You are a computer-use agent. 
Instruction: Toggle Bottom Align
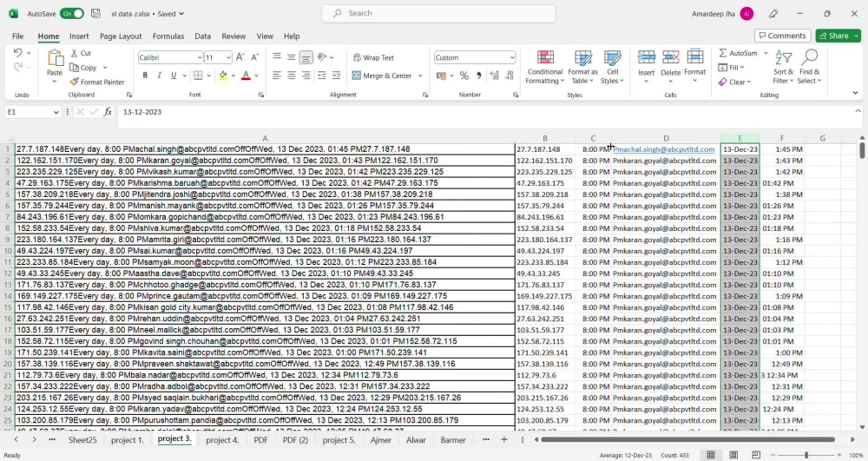306,57
